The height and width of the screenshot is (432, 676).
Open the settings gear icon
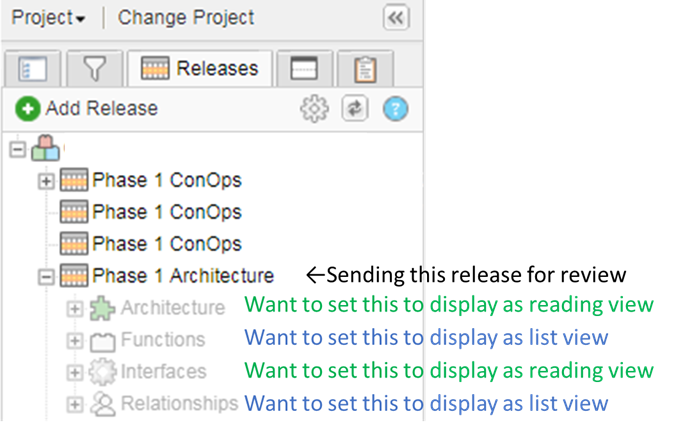[314, 108]
